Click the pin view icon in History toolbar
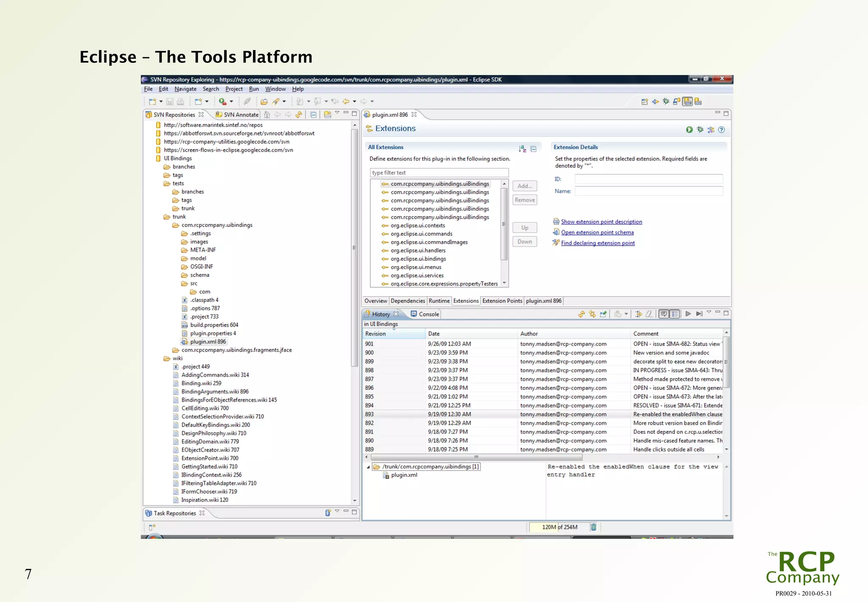This screenshot has height=602, width=868. [603, 314]
